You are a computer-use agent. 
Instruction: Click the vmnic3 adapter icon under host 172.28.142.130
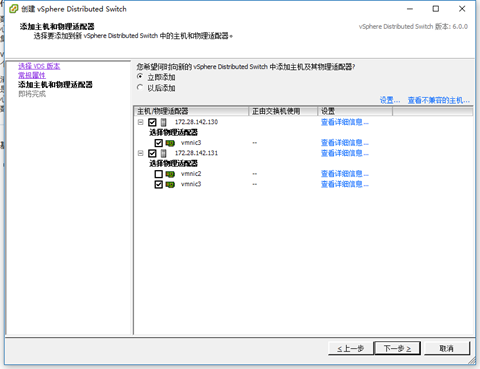(170, 143)
